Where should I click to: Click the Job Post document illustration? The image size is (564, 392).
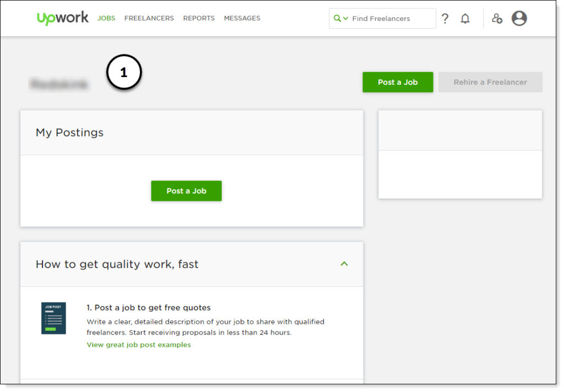coord(53,318)
